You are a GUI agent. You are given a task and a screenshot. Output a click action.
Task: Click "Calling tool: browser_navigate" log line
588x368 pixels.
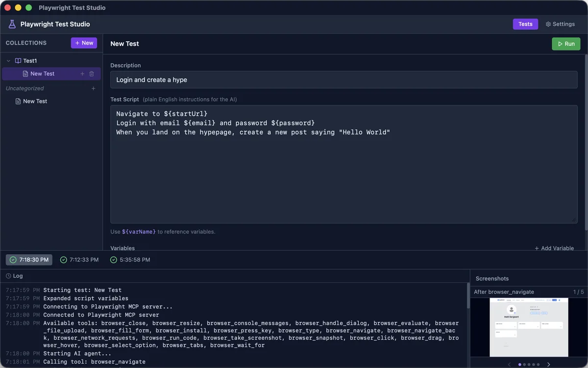click(x=94, y=362)
